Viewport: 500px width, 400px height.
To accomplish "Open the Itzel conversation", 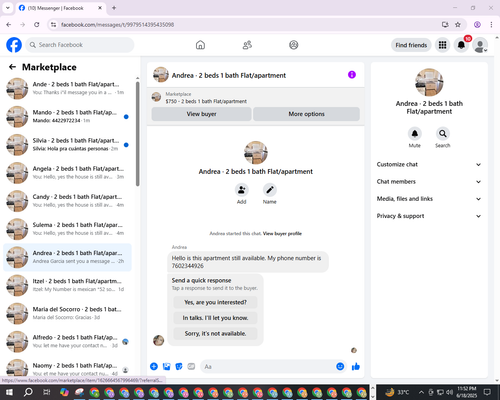I will (68, 285).
